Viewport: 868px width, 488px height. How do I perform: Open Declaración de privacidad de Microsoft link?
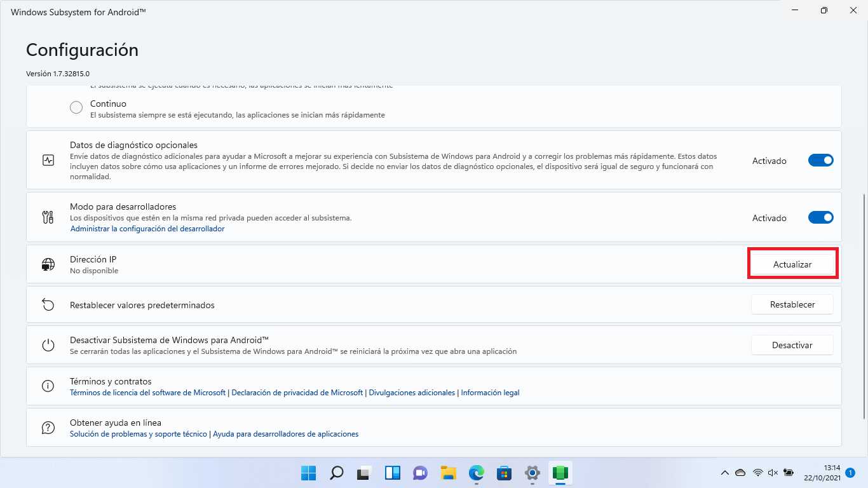pos(297,393)
